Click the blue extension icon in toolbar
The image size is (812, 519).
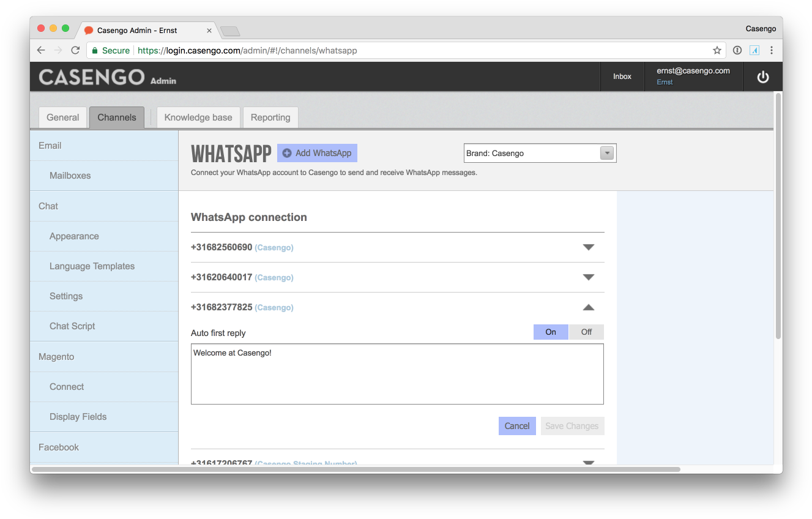click(754, 50)
